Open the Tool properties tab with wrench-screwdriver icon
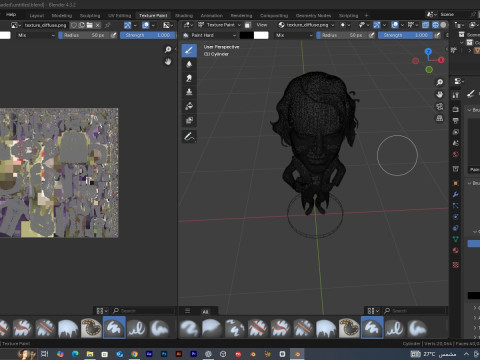 click(456, 95)
